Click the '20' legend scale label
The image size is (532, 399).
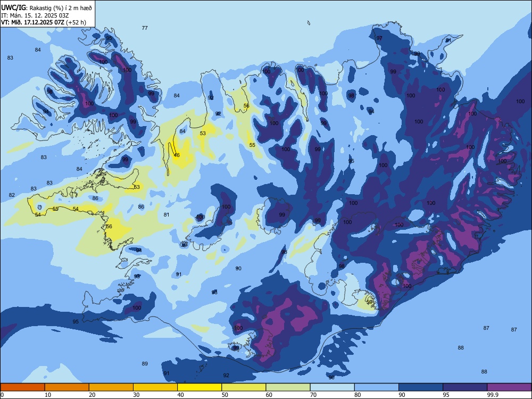point(92,395)
